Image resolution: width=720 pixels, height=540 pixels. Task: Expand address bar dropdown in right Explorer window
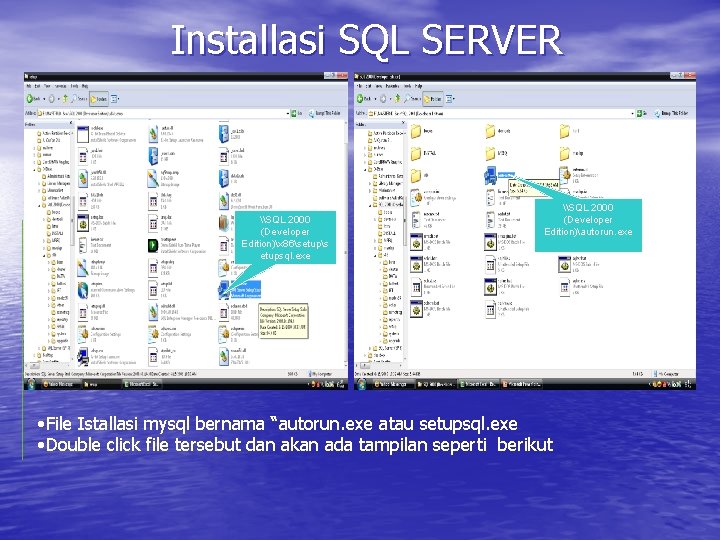tap(632, 113)
